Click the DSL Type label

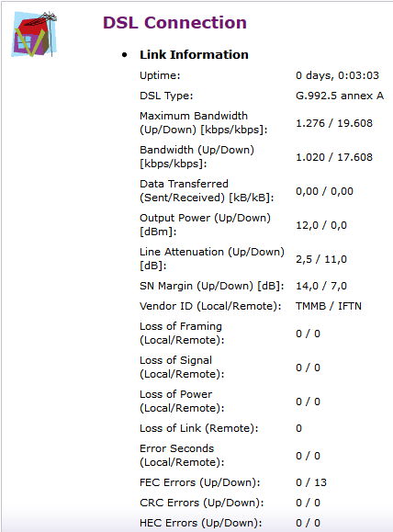[x=166, y=96]
